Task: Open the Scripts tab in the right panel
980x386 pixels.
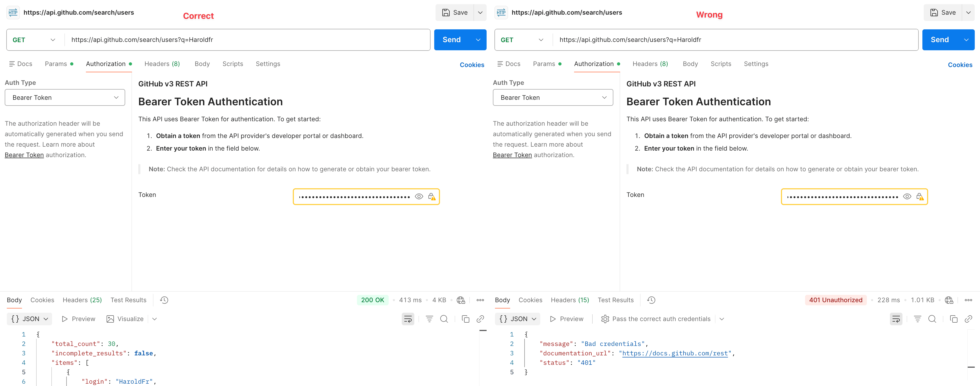Action: coord(720,64)
